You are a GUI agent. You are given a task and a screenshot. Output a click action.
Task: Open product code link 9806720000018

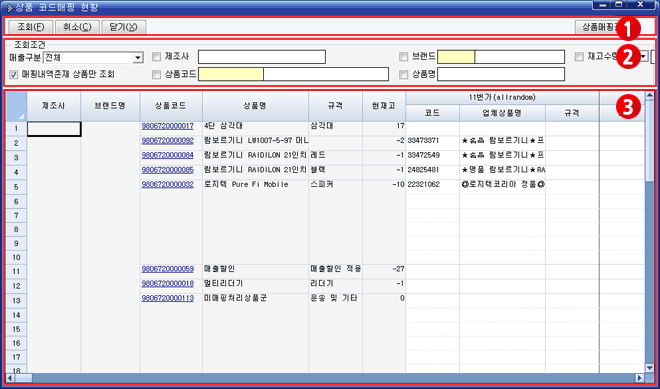168,284
